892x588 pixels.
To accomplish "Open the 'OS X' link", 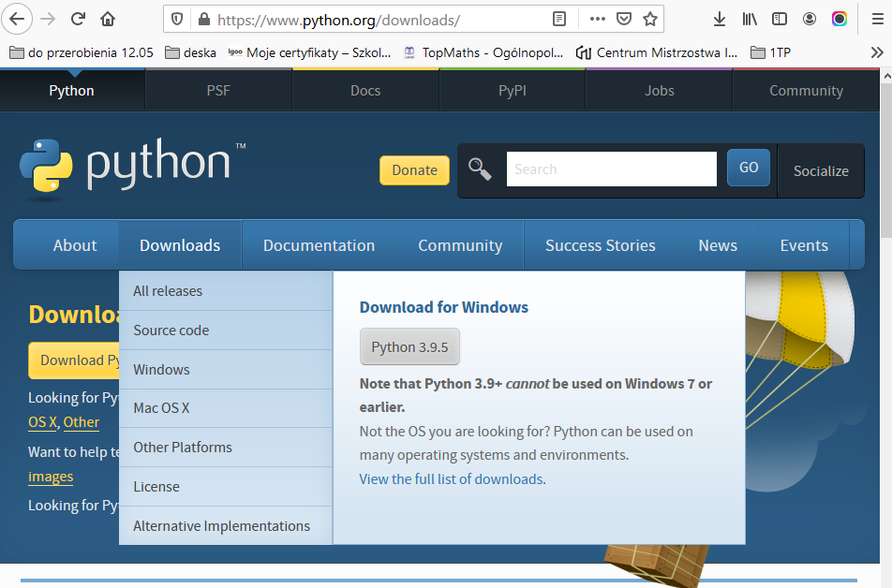I will pos(43,422).
